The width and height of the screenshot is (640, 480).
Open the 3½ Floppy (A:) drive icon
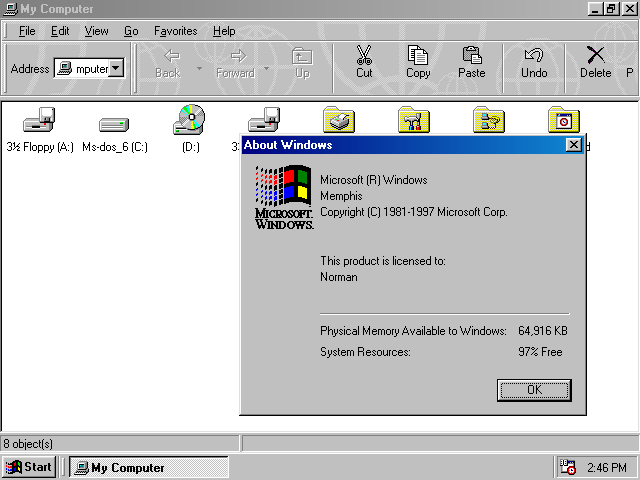click(x=39, y=122)
